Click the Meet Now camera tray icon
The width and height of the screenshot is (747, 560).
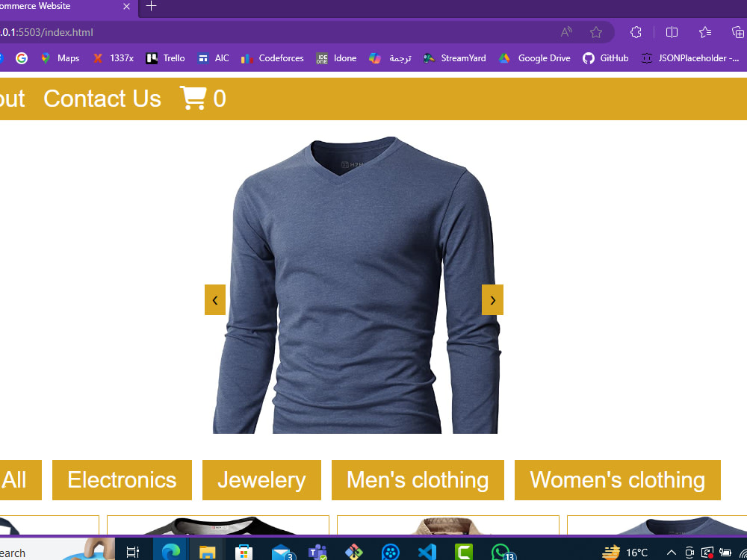coord(689,553)
